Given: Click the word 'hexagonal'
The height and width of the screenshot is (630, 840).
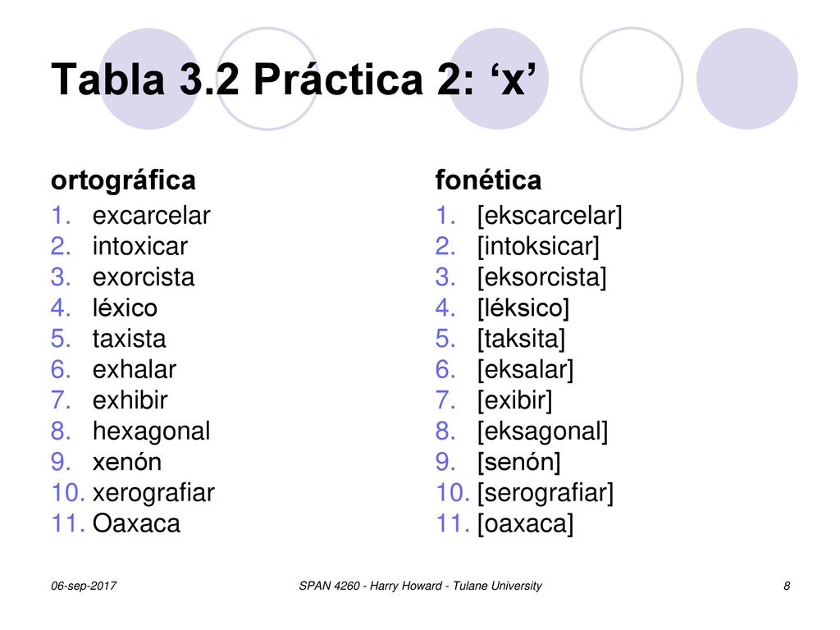Looking at the screenshot, I should pyautogui.click(x=152, y=431).
